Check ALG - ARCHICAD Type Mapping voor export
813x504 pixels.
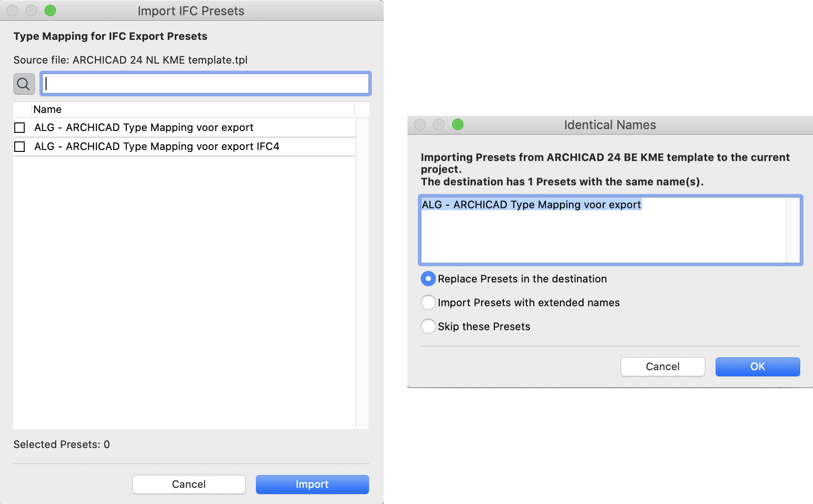point(19,128)
